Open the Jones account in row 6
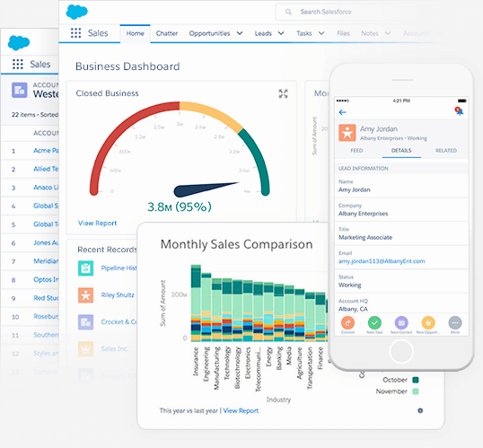Image resolution: width=483 pixels, height=448 pixels. [46, 242]
